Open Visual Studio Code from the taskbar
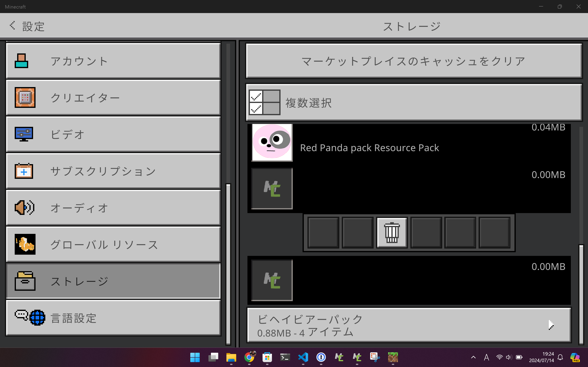The width and height of the screenshot is (588, 367). (303, 357)
